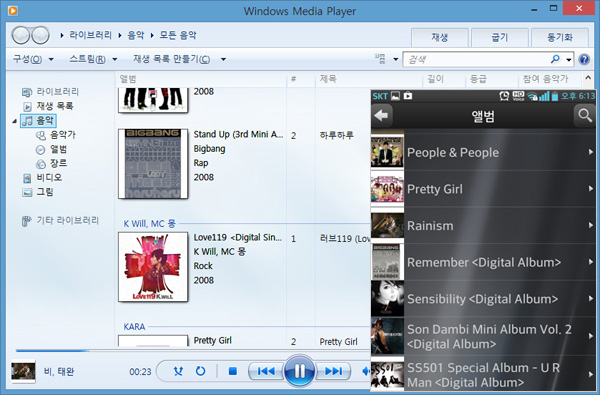The height and width of the screenshot is (395, 600).
Task: Click the 라이브러리 breadcrumb link
Action: 90,36
